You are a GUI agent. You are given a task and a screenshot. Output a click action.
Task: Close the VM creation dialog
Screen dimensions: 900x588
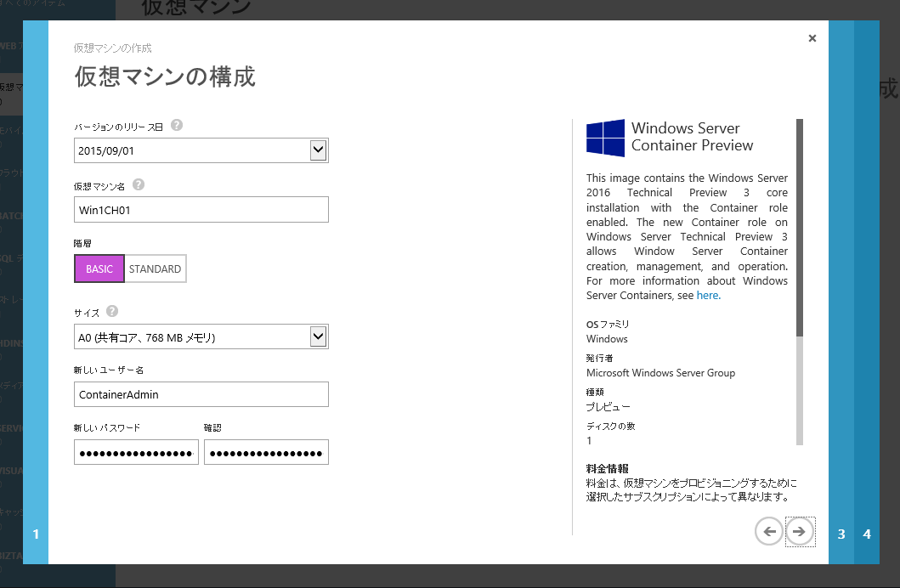coord(812,38)
